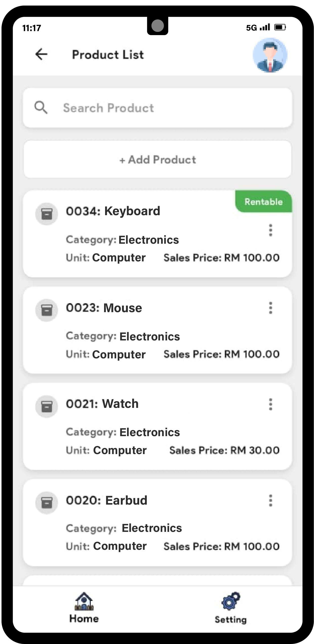
Task: Switch to the Setting tab
Action: [x=230, y=608]
